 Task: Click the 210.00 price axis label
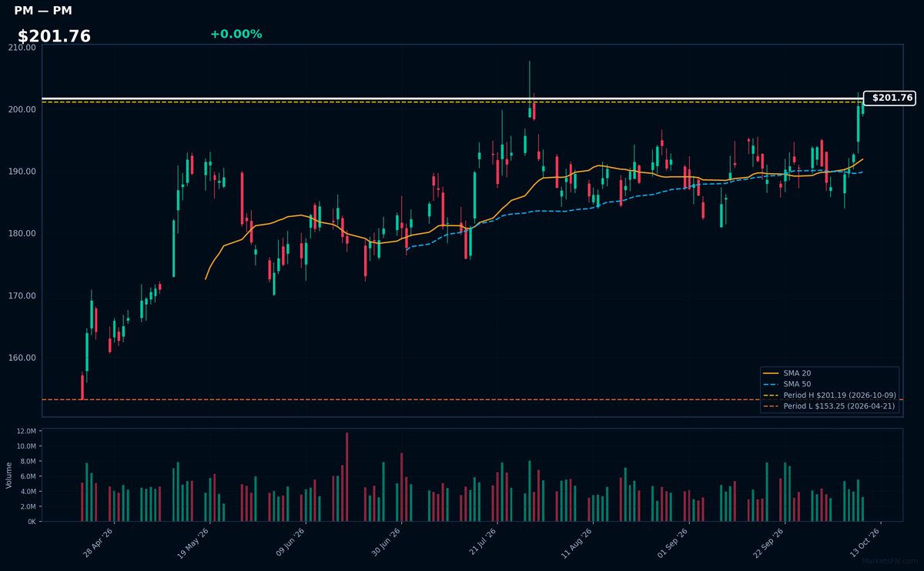(x=22, y=47)
